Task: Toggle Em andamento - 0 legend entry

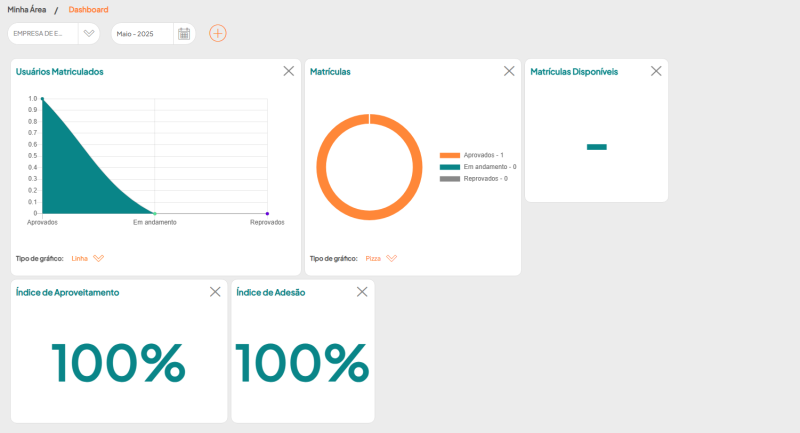Action: click(x=478, y=167)
